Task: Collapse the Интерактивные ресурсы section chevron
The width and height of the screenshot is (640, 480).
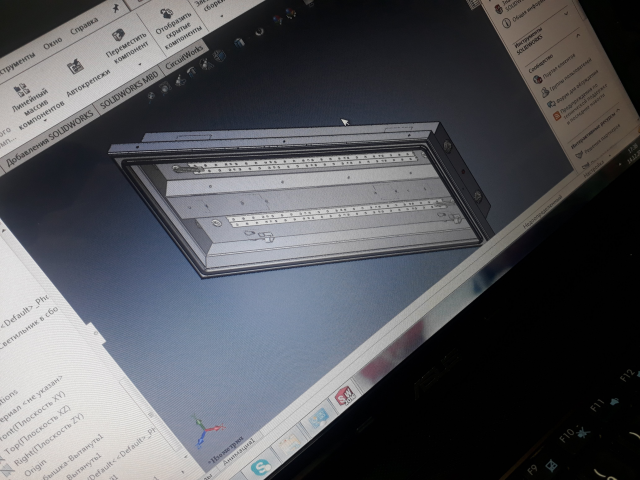Action: [x=618, y=110]
